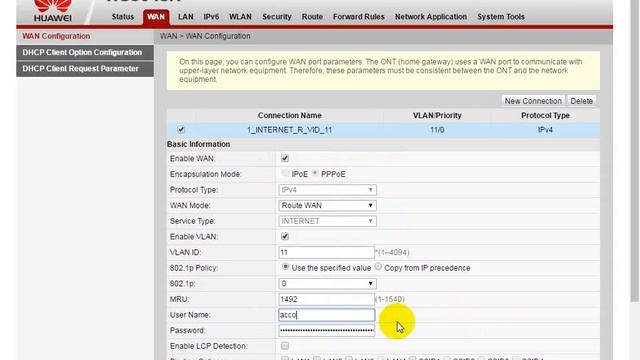Click the Huawei logo
Image resolution: width=640 pixels, height=360 pixels.
pyautogui.click(x=52, y=11)
